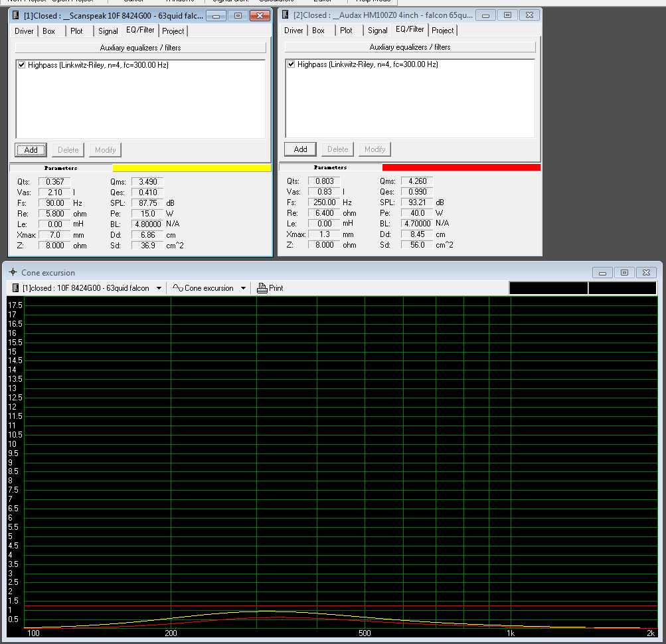The image size is (666, 644).
Task: Maximize the Cone excursion window
Action: (x=624, y=272)
